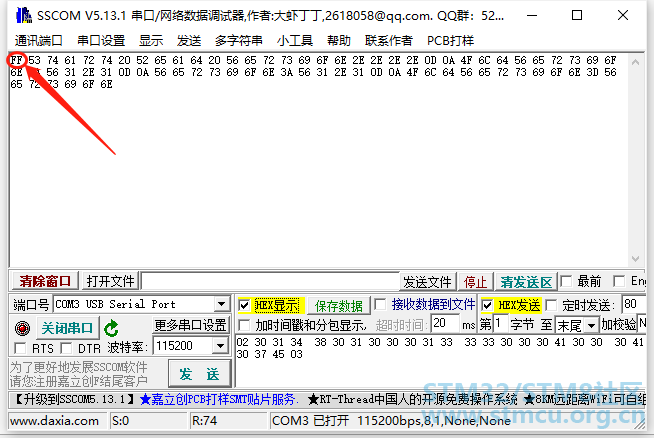Click the 关闭串口 button
Image resolution: width=654 pixels, height=438 pixels.
pyautogui.click(x=67, y=328)
